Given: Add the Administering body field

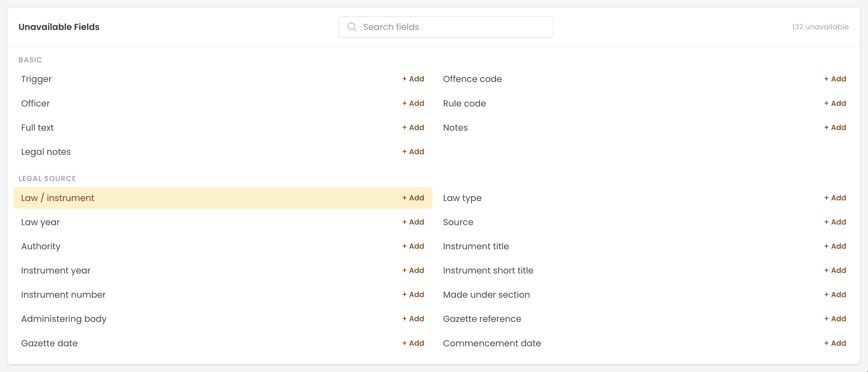Looking at the screenshot, I should click(413, 319).
